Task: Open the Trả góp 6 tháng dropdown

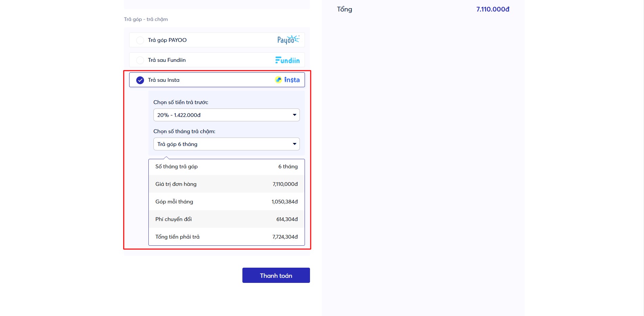Action: [226, 144]
